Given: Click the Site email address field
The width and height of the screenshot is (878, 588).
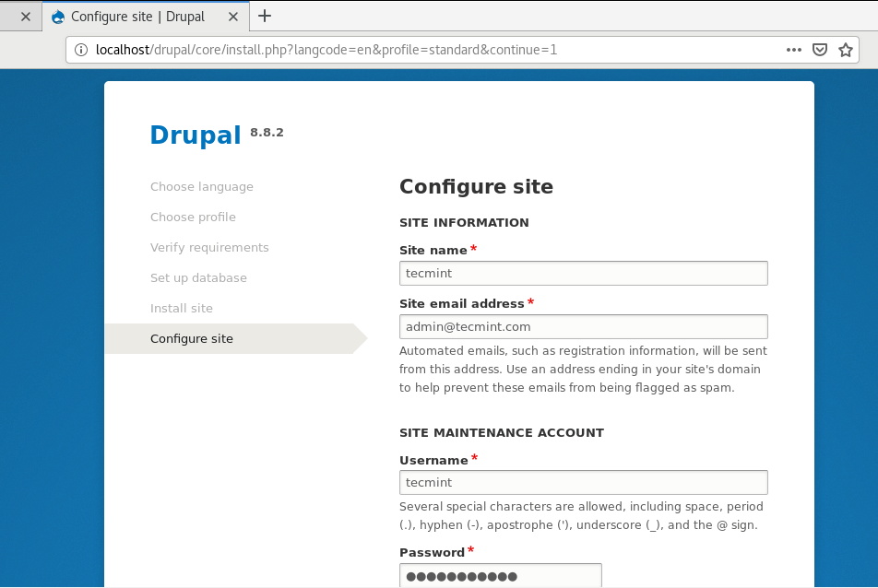Looking at the screenshot, I should (x=584, y=327).
